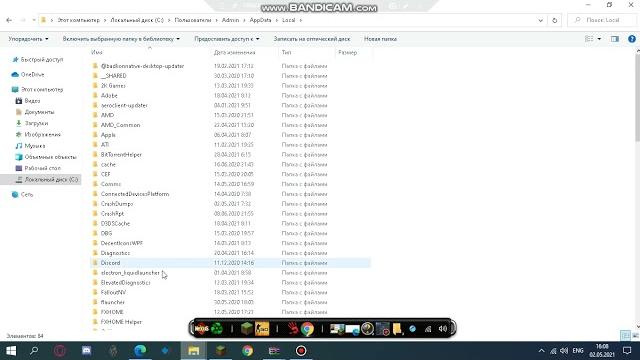Screen dimensions: 640x360
Task: Sort by the Дата изменения column header
Action: click(x=235, y=52)
